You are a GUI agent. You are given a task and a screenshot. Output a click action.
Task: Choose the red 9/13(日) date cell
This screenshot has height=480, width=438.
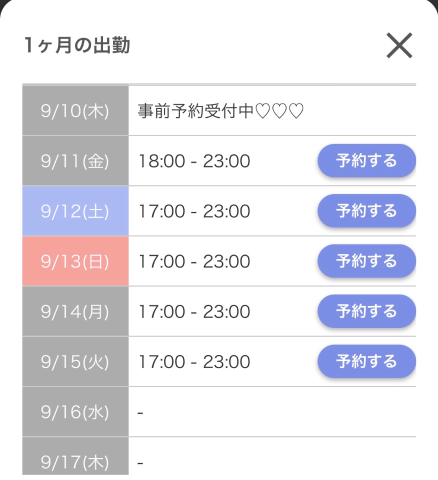[x=75, y=261]
